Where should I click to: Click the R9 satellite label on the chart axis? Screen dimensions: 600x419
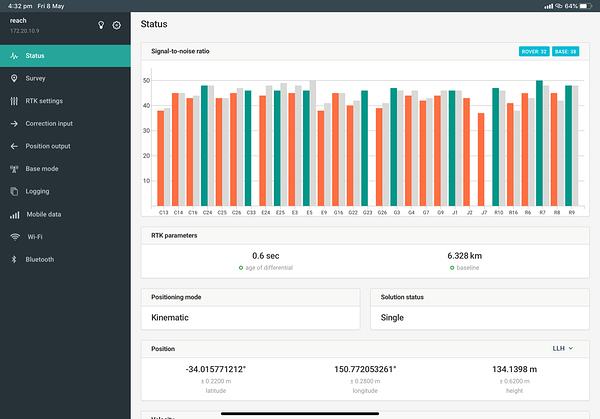point(572,212)
